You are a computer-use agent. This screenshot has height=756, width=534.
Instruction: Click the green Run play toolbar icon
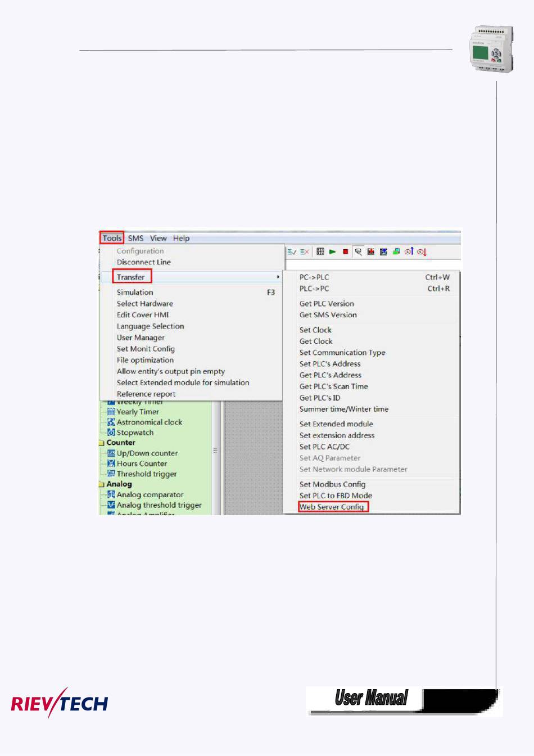point(333,251)
